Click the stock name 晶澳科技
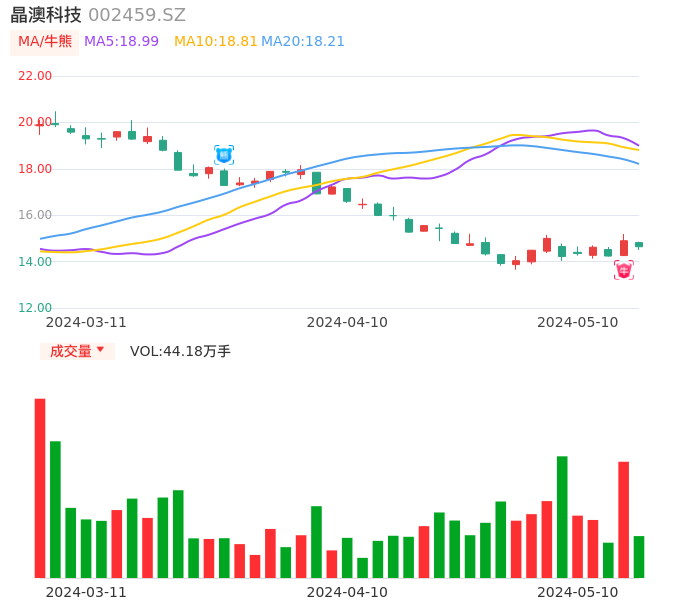This screenshot has width=686, height=606. (46, 15)
